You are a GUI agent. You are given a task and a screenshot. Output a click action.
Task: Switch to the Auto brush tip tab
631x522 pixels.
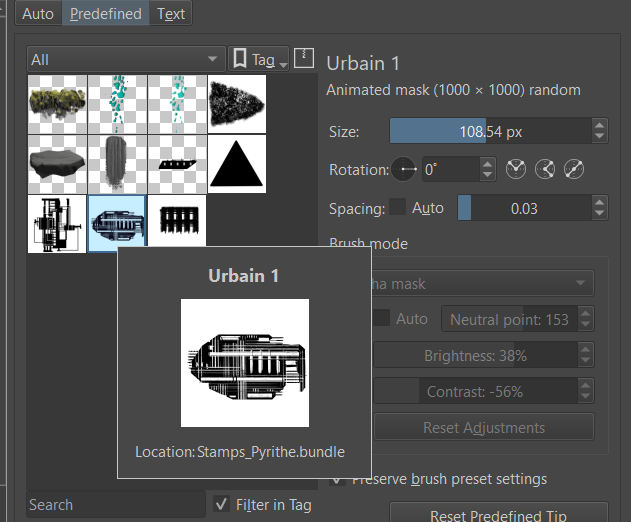click(38, 14)
